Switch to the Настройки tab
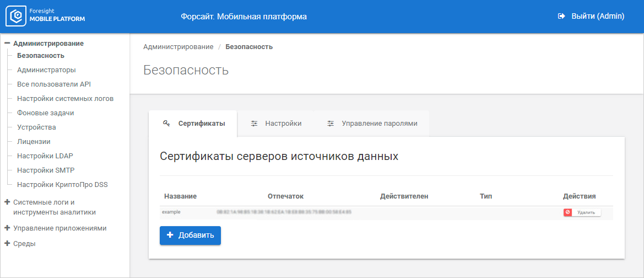 tap(275, 124)
